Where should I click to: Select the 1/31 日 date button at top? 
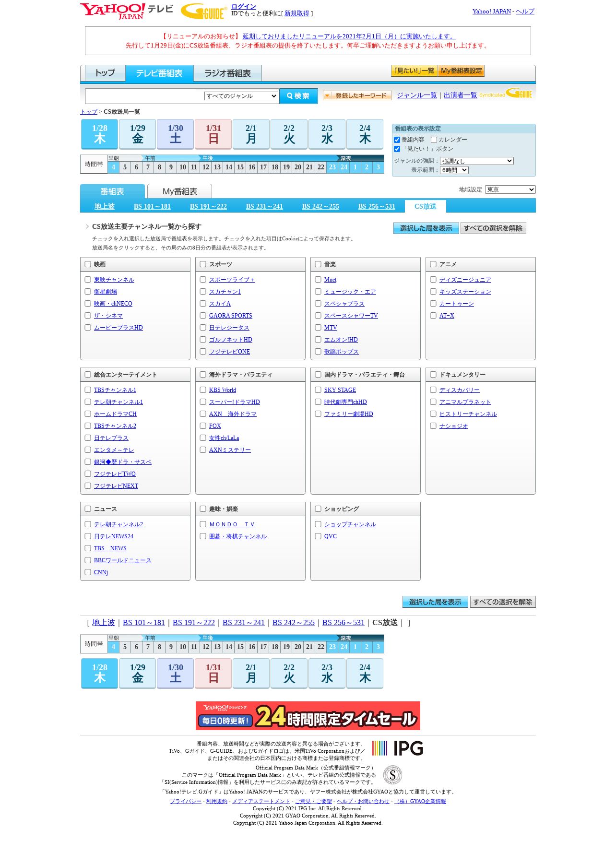tap(213, 134)
